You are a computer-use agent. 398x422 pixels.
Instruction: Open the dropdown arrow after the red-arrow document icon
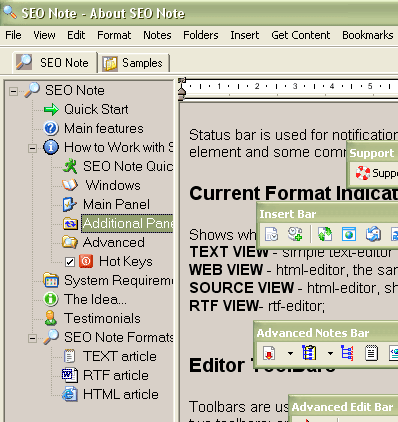[x=290, y=353]
